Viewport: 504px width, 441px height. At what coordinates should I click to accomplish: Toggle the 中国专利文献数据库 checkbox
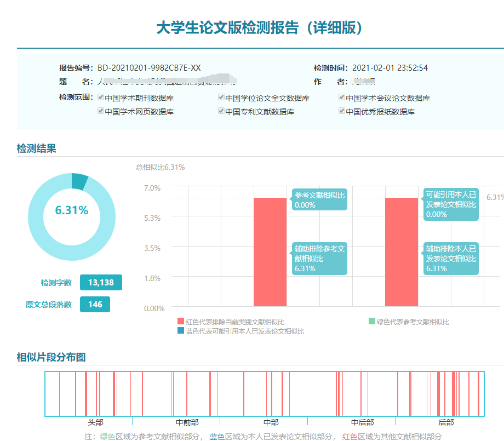pyautogui.click(x=221, y=111)
